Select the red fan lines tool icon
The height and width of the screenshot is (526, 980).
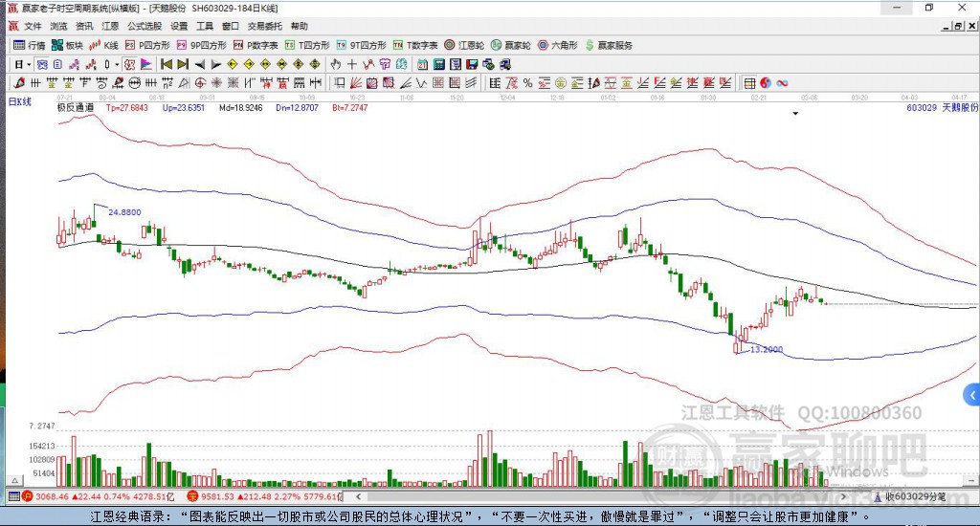click(x=356, y=83)
